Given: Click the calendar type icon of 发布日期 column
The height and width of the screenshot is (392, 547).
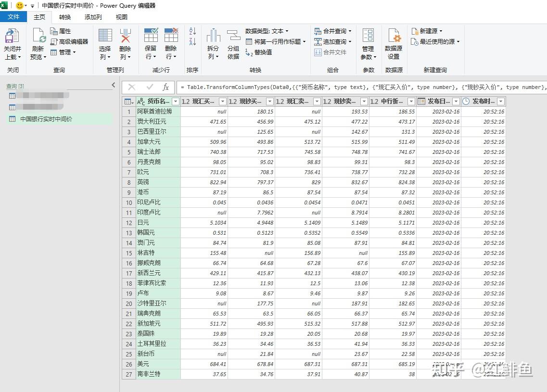Looking at the screenshot, I should click(421, 101).
